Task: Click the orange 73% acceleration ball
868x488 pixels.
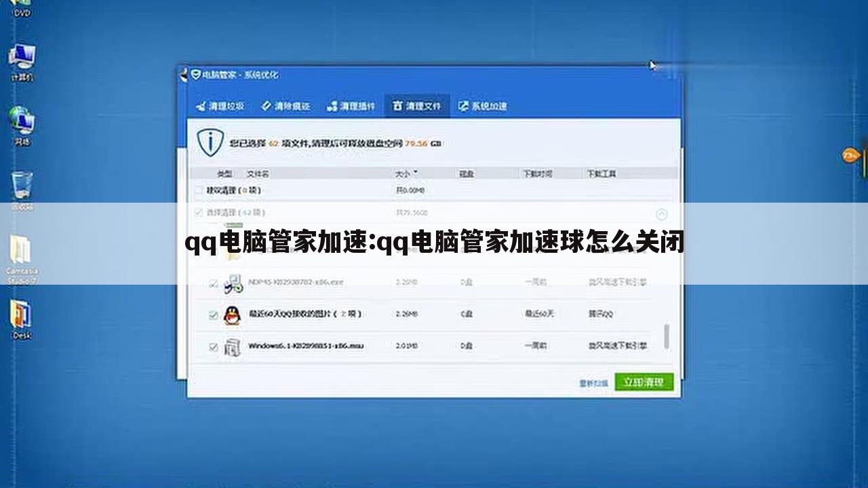Action: tap(850, 156)
